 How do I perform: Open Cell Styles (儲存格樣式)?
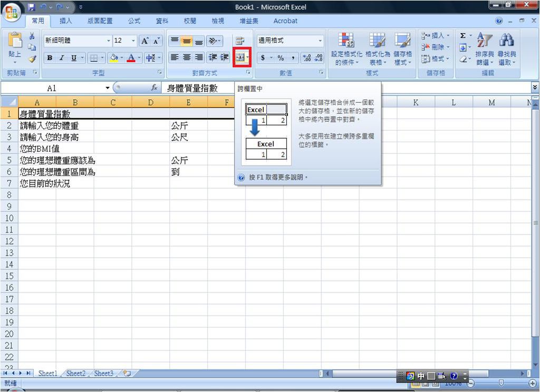[402, 49]
